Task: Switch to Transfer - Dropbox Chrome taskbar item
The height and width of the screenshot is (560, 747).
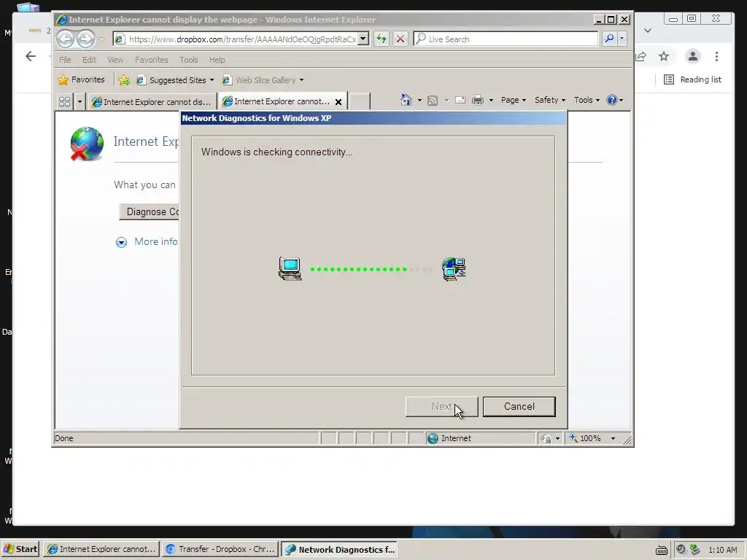Action: pos(220,549)
